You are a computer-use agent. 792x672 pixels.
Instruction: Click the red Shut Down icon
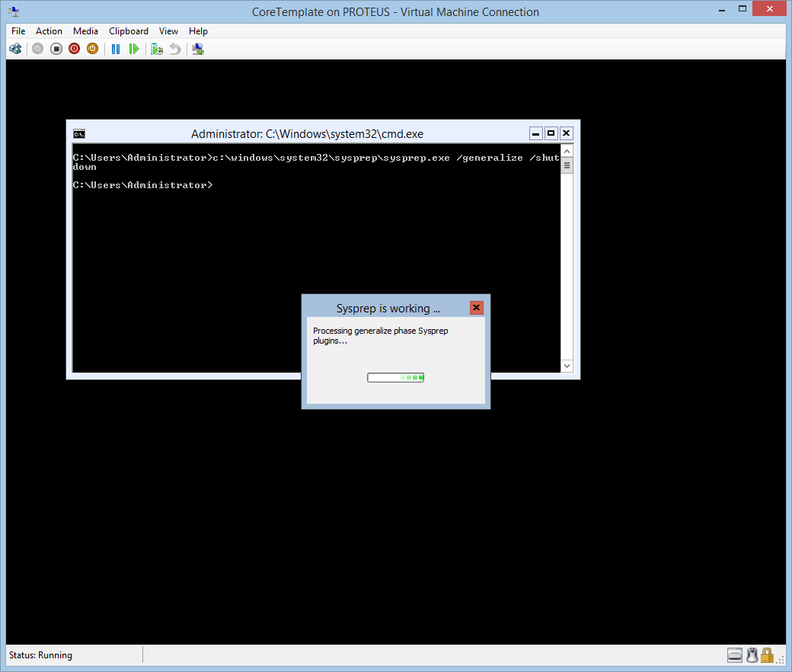click(x=74, y=49)
